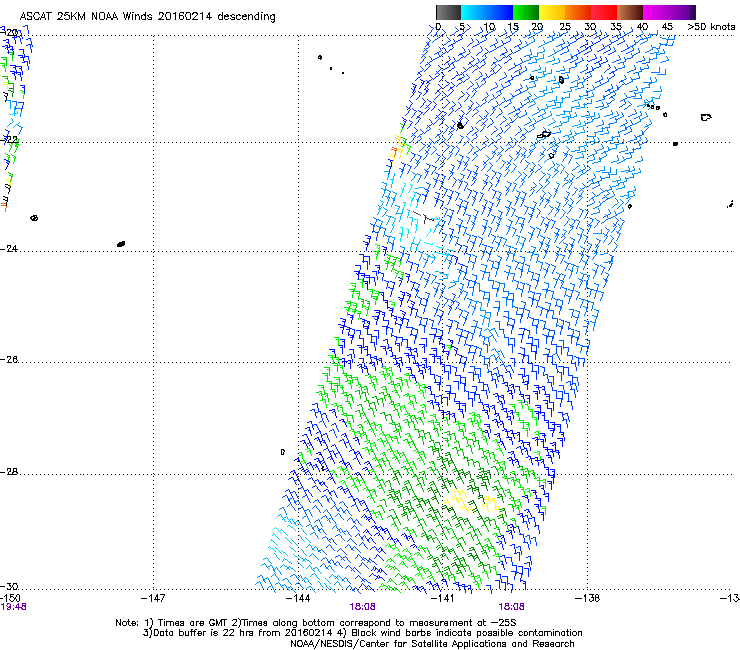Click the '18:08' time label left of -141
Image resolution: width=740 pixels, height=650 pixels.
click(362, 607)
